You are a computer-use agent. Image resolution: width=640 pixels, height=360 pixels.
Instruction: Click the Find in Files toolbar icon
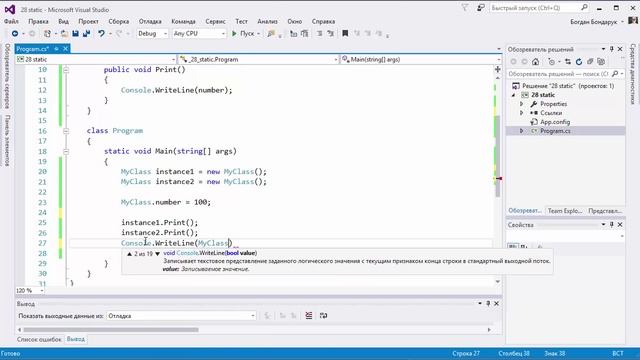[271, 33]
